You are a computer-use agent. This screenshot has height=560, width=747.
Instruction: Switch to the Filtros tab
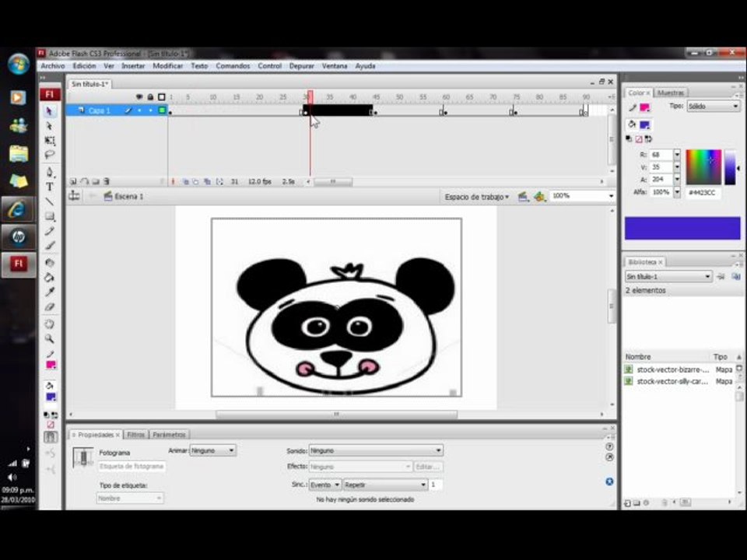point(135,435)
